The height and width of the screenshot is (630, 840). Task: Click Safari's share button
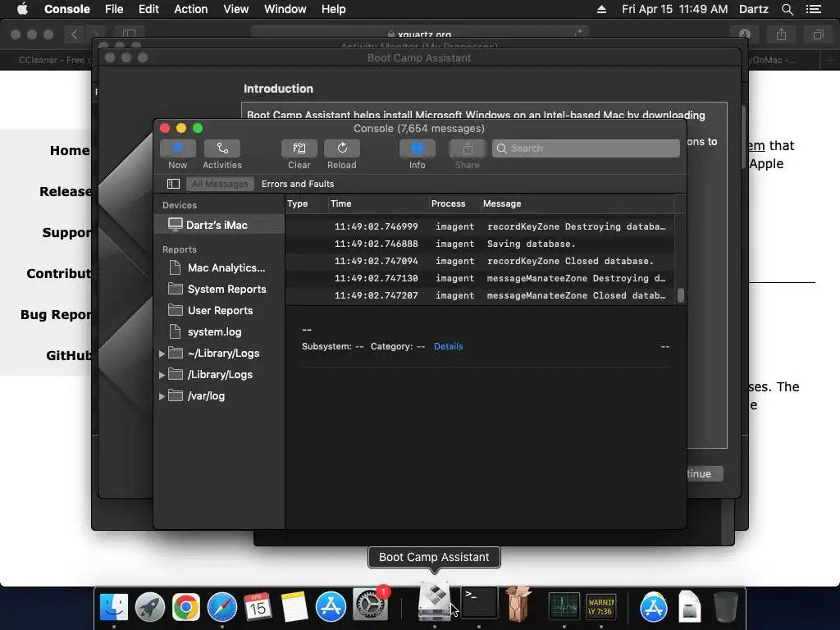781,34
